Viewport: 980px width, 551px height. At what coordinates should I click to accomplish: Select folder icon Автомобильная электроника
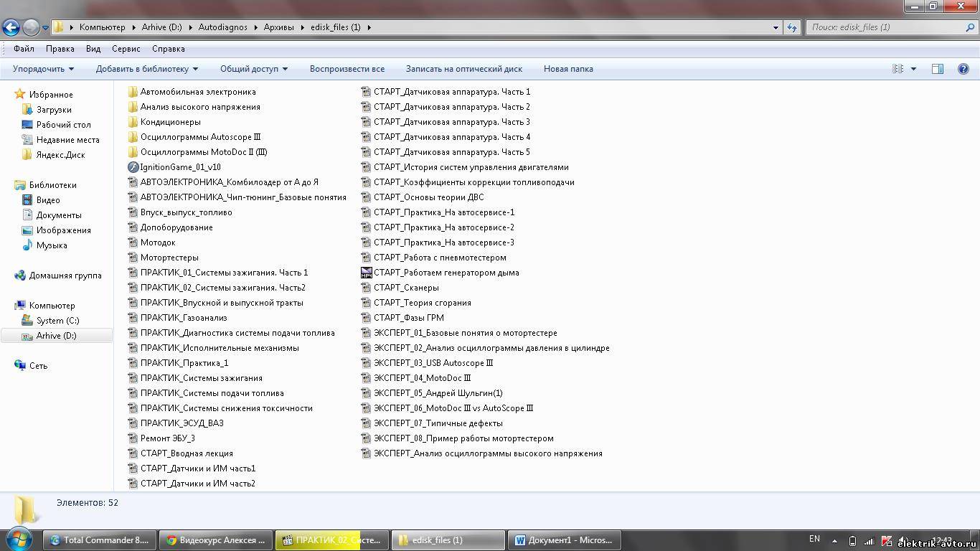click(x=133, y=92)
